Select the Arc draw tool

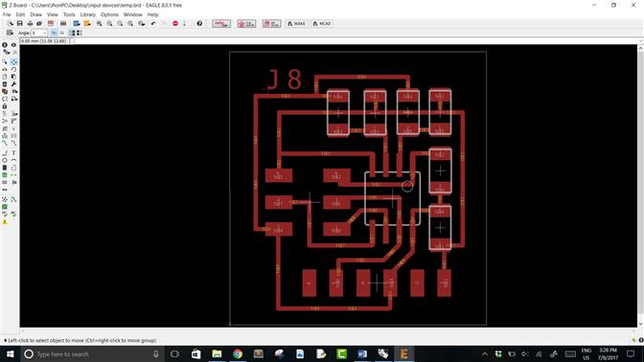click(x=13, y=160)
